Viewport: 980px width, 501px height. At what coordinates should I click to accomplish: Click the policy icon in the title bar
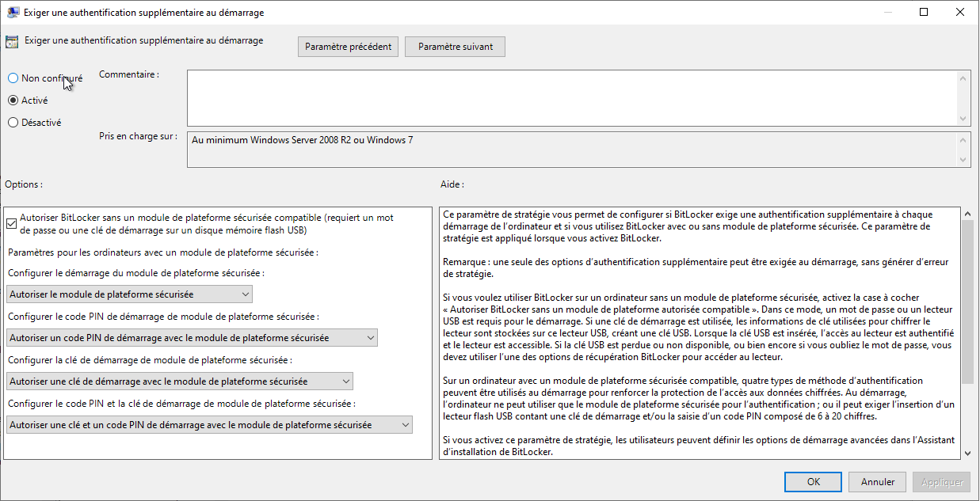click(x=13, y=13)
